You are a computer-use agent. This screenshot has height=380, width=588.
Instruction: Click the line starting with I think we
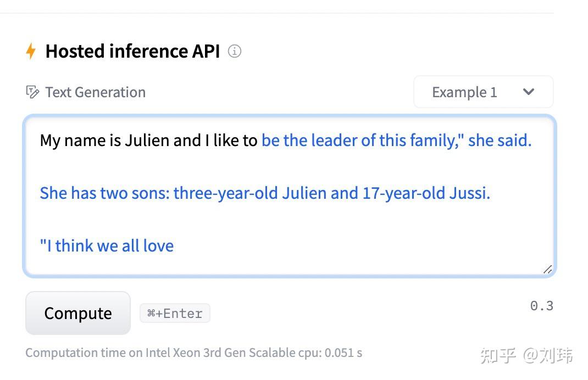pos(106,245)
